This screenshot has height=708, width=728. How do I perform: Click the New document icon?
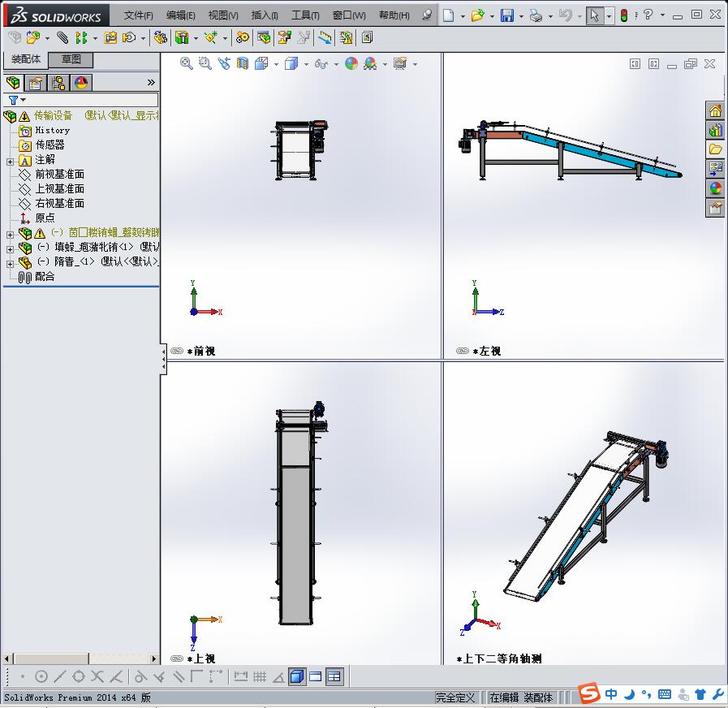click(x=448, y=15)
